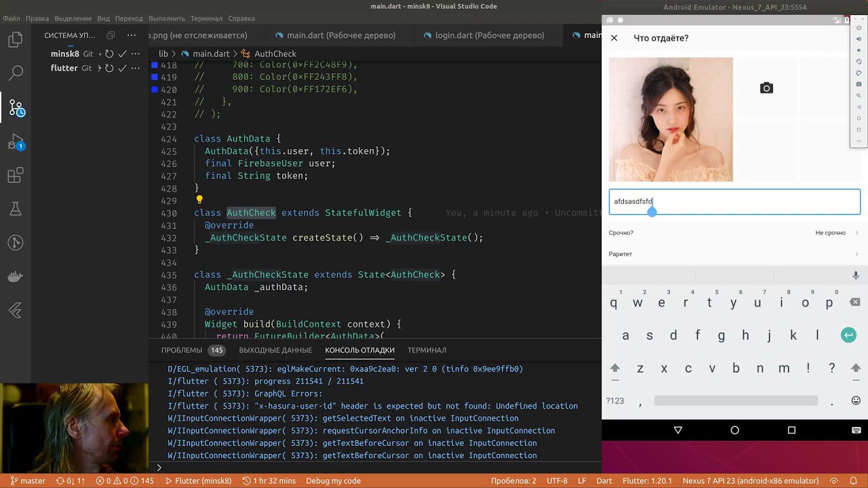
Task: Open more actions for minsk8 repository
Action: coord(136,54)
